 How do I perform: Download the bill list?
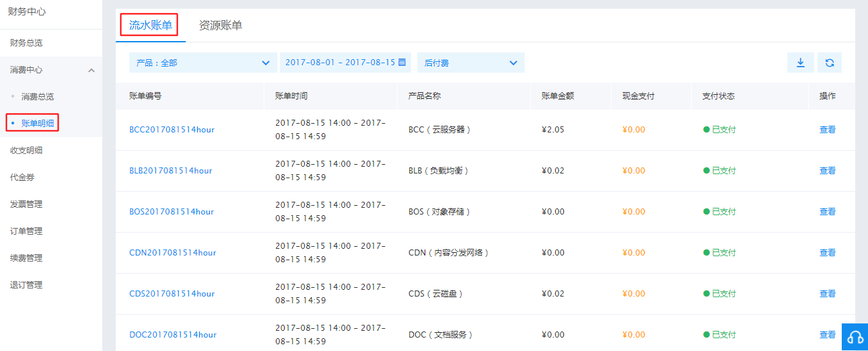tap(801, 63)
